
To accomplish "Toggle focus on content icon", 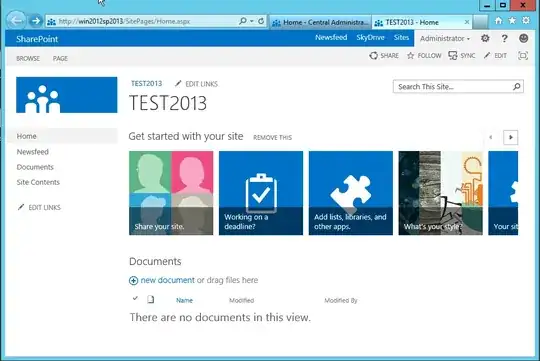I will click(523, 55).
